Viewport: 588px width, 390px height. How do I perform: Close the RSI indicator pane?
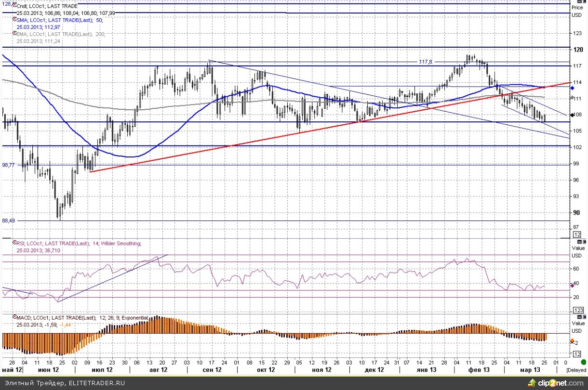point(584,242)
